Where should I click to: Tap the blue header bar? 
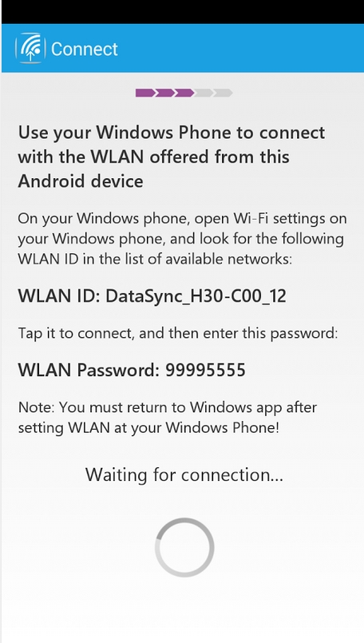coord(183,48)
